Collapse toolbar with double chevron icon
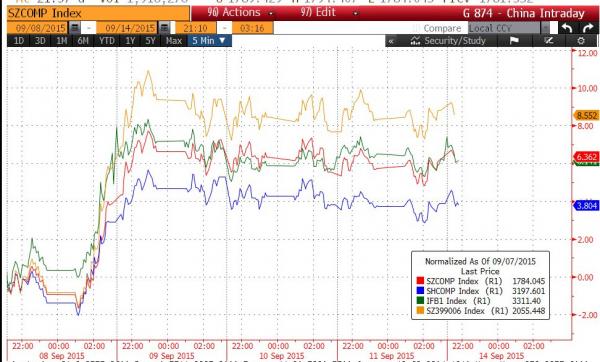The width and height of the screenshot is (600, 362). [x=391, y=41]
